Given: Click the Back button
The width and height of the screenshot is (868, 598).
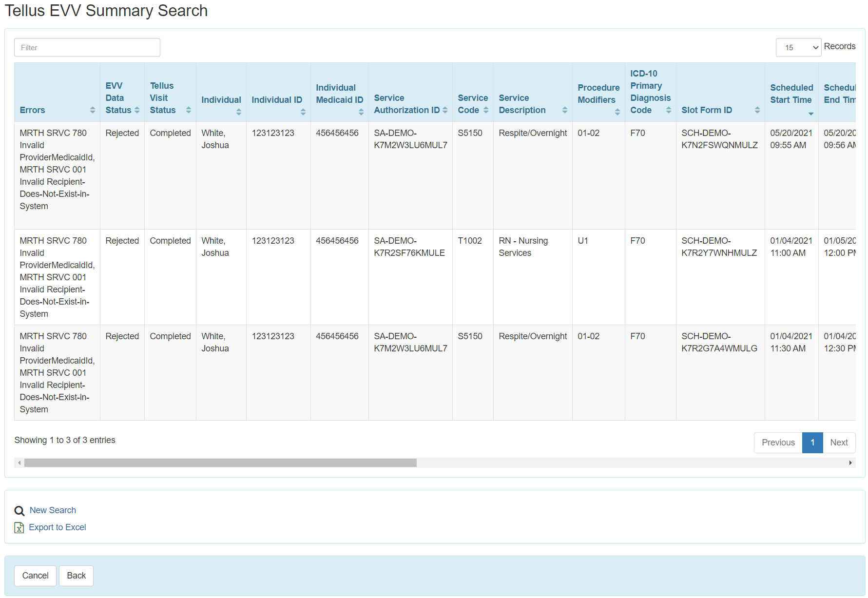Looking at the screenshot, I should click(x=76, y=576).
